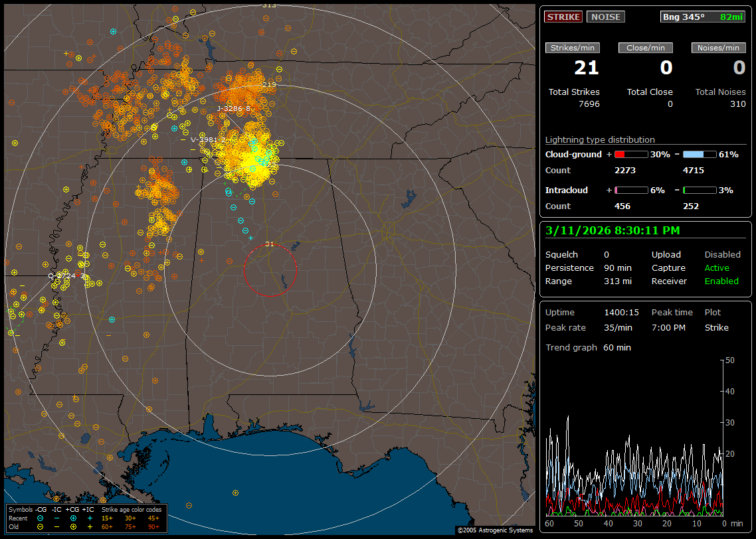
Task: Click the Plot Strike mode label
Action: point(716,327)
